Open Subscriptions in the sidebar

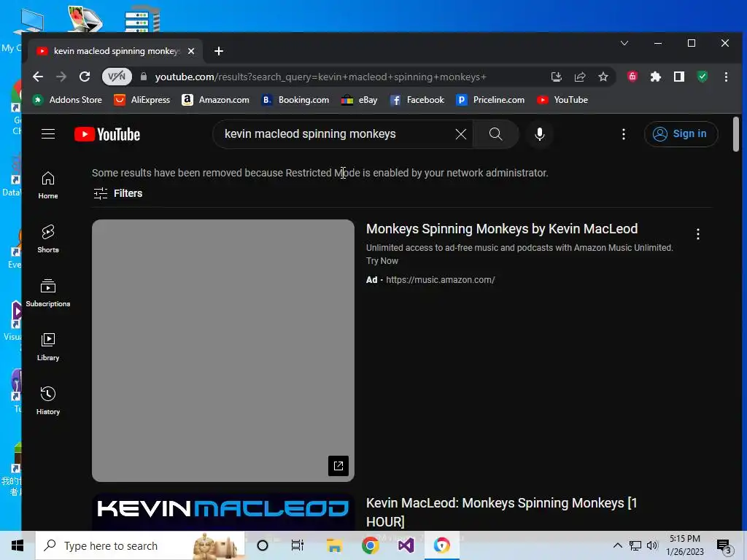pos(48,293)
